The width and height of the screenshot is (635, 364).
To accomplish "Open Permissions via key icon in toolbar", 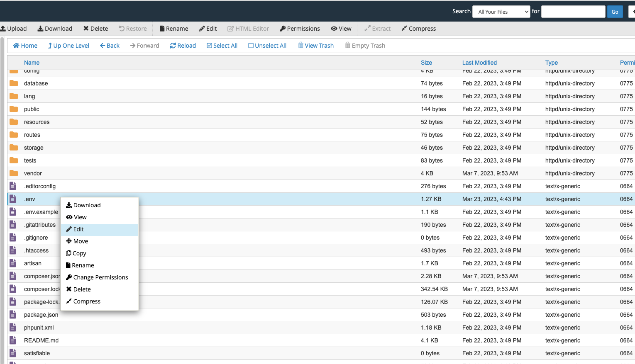I will pyautogui.click(x=283, y=29).
